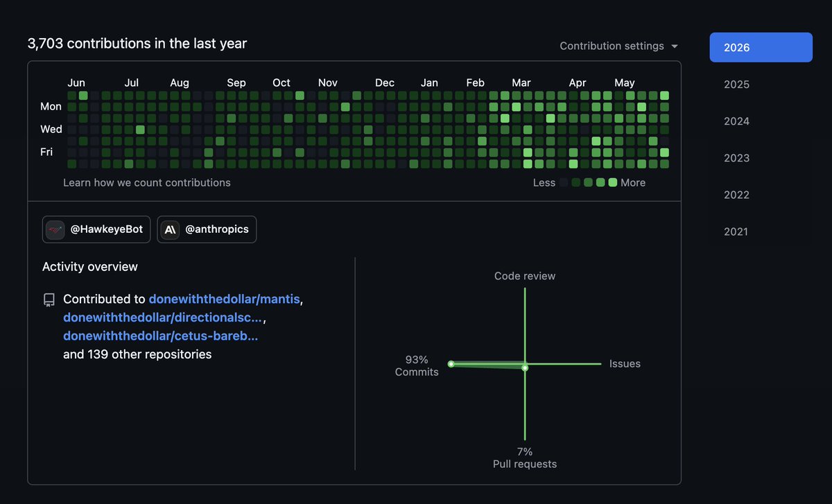
Task: Click the Mon weekday label
Action: coord(51,106)
